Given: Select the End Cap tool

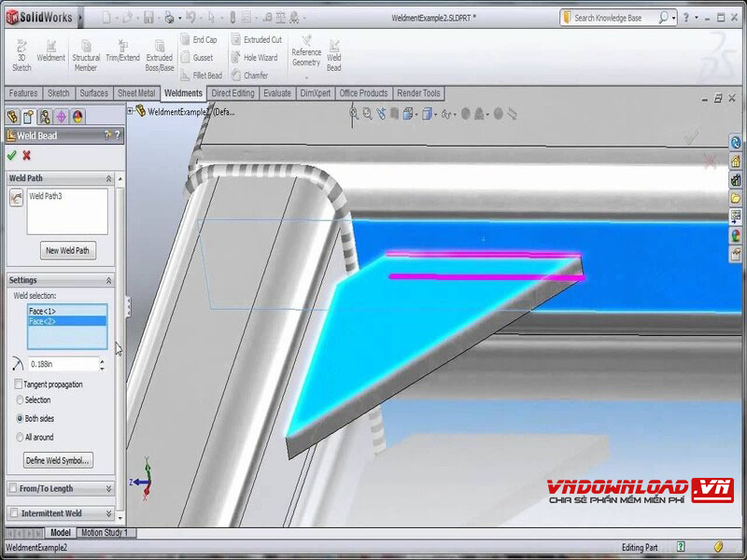Looking at the screenshot, I should point(199,39).
